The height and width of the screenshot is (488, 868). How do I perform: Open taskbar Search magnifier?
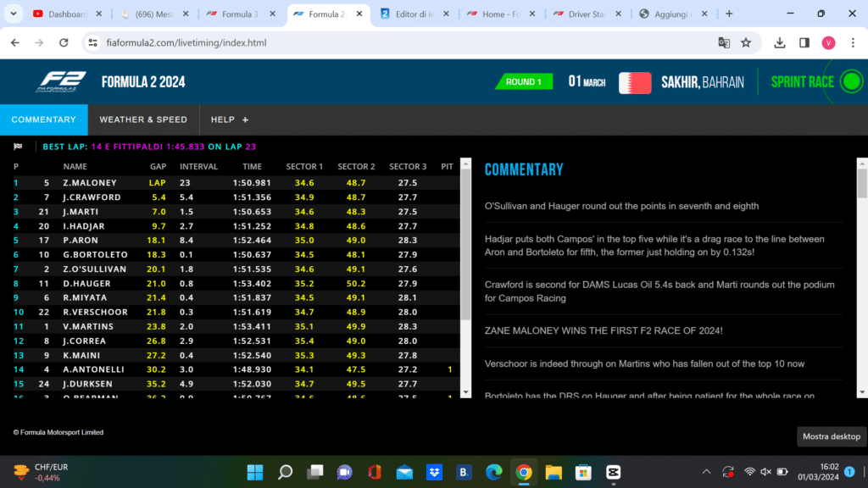[x=285, y=472]
